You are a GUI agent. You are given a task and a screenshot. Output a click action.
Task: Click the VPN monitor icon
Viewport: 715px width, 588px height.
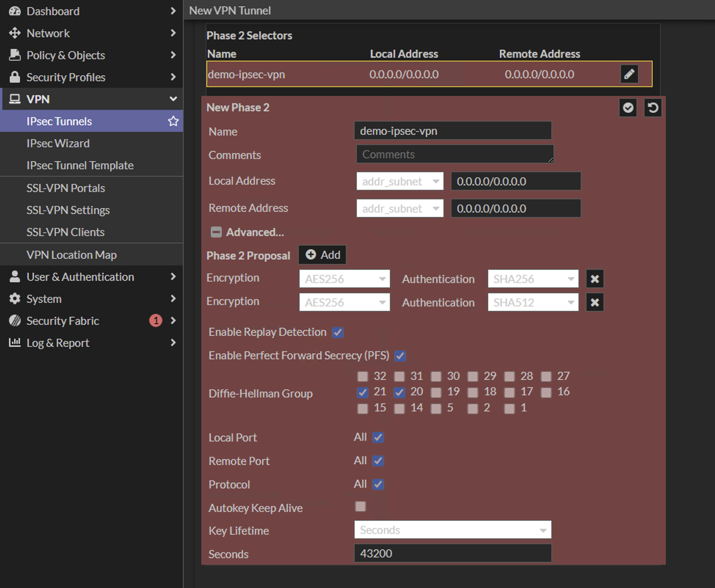click(x=15, y=99)
